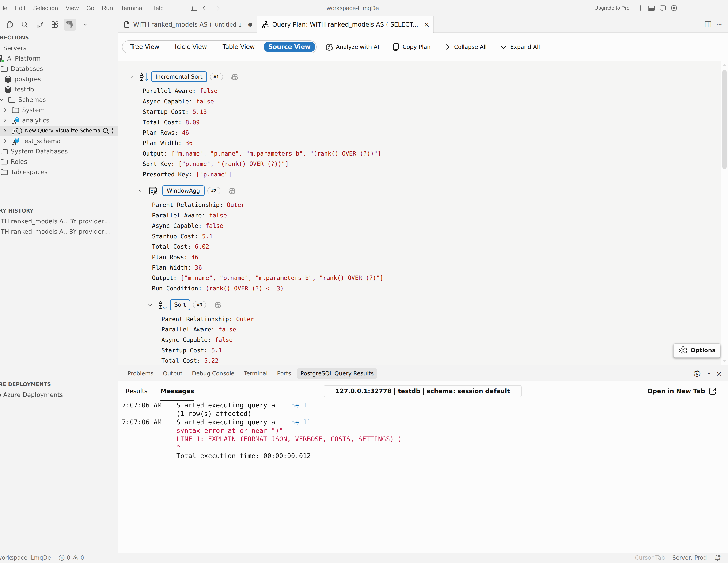
Task: Open the Ports panel tab
Action: pyautogui.click(x=284, y=374)
